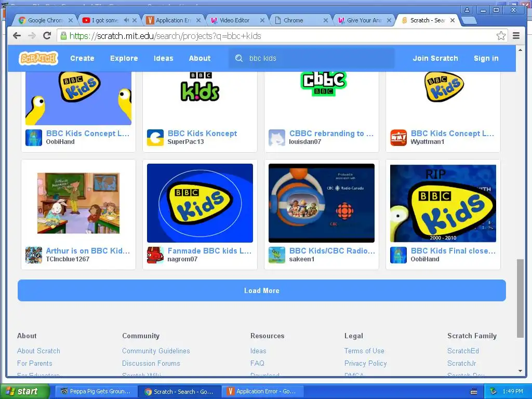Image resolution: width=532 pixels, height=399 pixels.
Task: Open the Explore menu item
Action: point(124,58)
